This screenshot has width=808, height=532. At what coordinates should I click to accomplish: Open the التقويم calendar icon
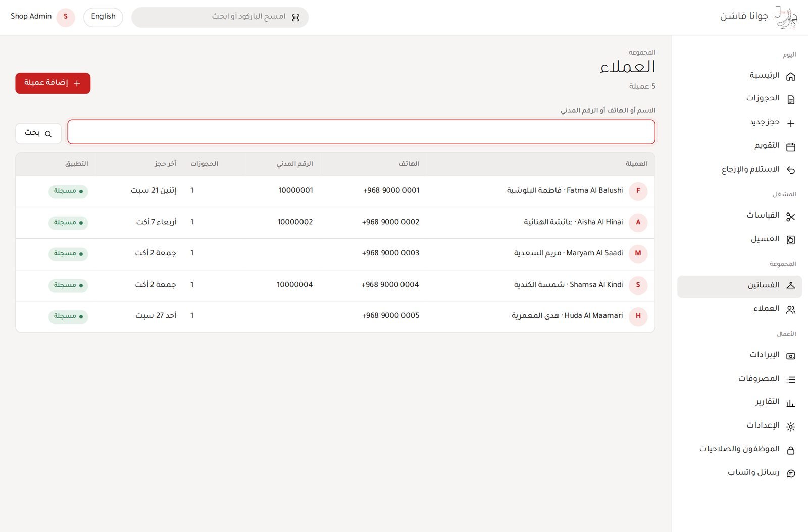791,147
